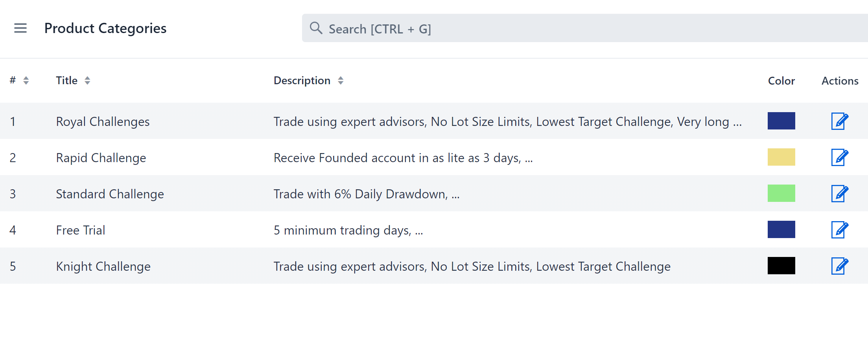The width and height of the screenshot is (868, 351).
Task: Click the black Knight Challenge color swatch
Action: click(781, 266)
